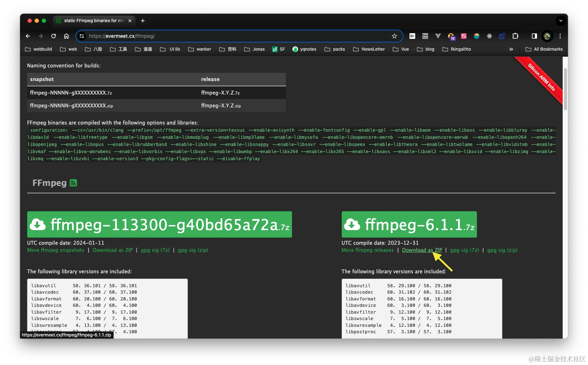Screen dimensions: 588x365
Task: Click the Silicon ARM Info ribbon
Action: [x=541, y=78]
